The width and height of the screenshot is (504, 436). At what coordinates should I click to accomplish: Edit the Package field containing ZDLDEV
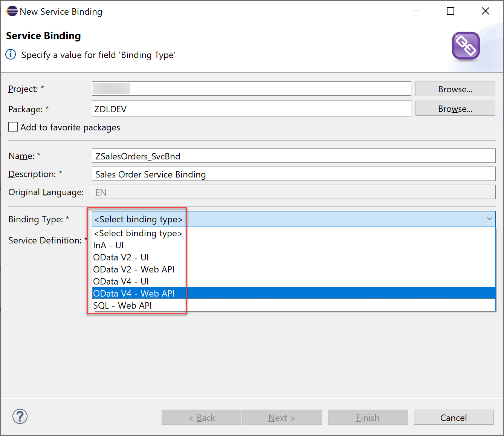(x=251, y=109)
